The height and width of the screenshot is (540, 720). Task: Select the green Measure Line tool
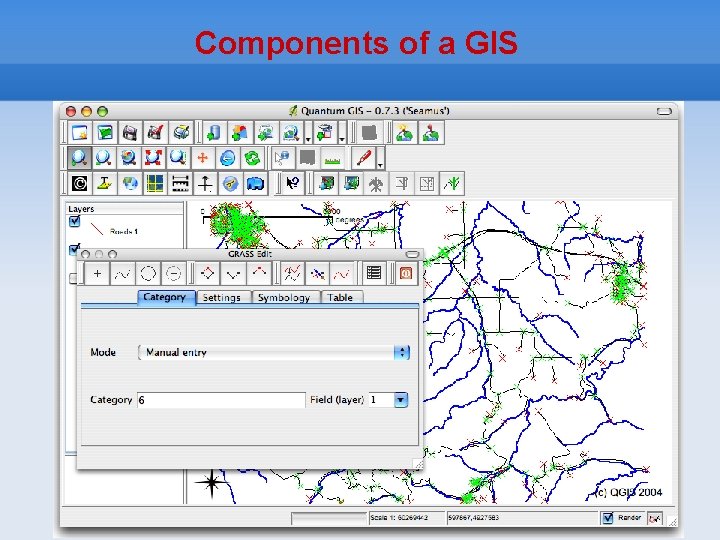(332, 158)
